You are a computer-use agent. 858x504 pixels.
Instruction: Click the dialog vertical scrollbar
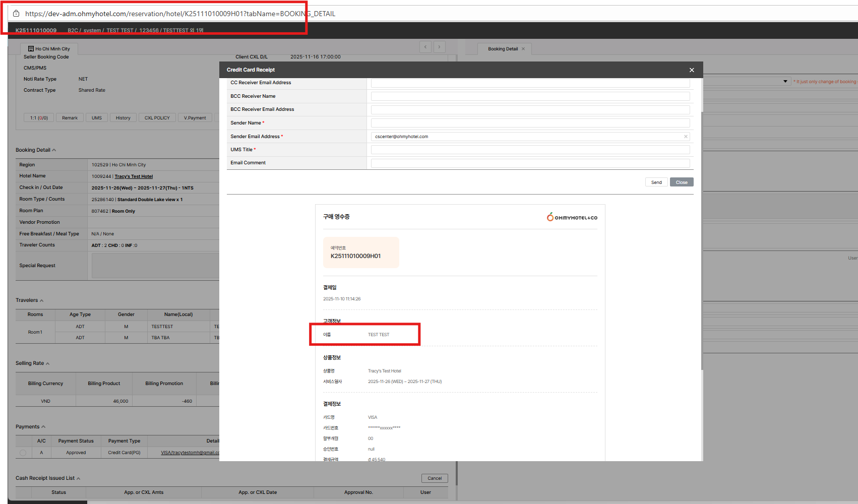(701, 241)
